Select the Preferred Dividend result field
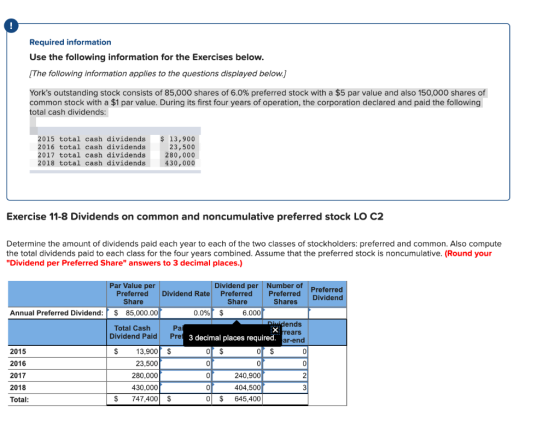 (328, 313)
